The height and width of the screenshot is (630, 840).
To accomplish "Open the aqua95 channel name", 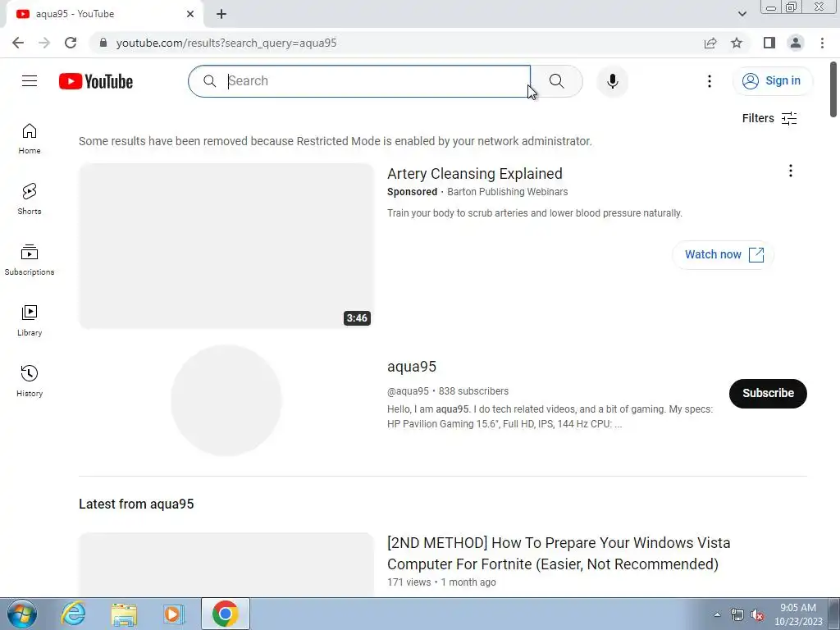I will point(412,367).
